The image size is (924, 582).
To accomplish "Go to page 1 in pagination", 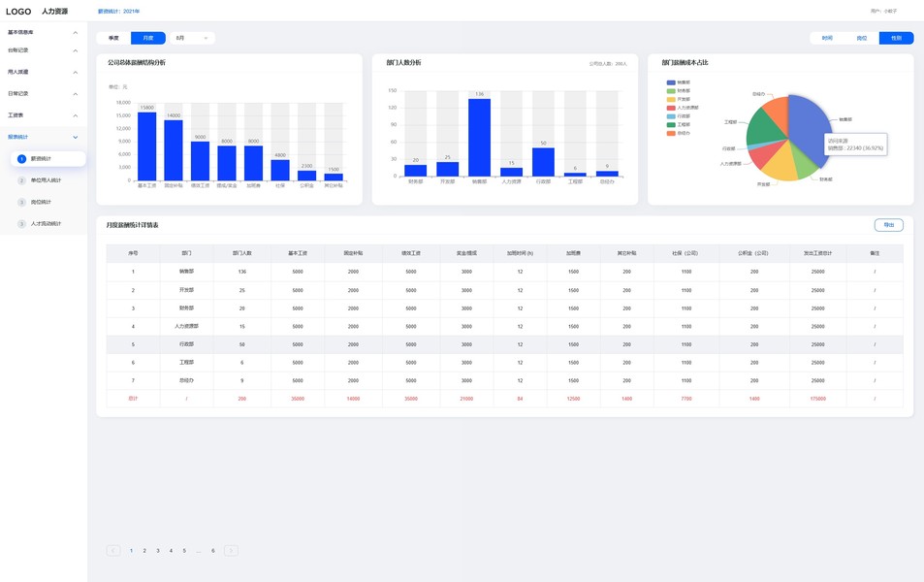I will pos(131,551).
